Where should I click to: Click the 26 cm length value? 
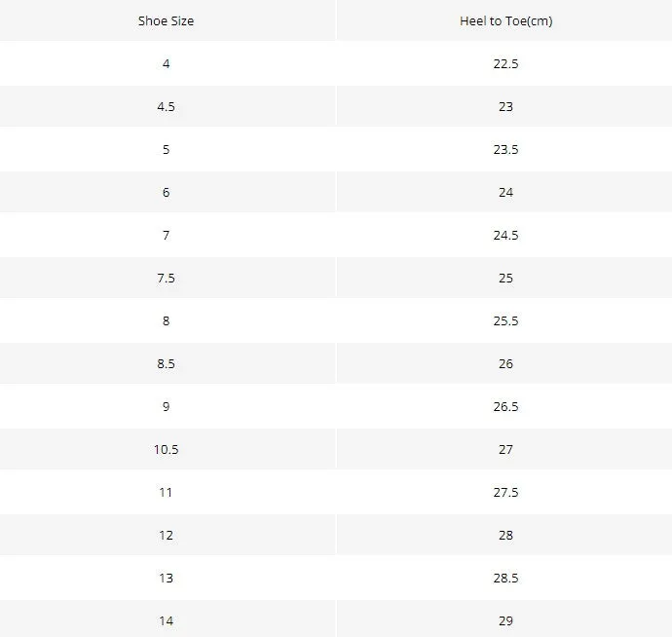(x=505, y=364)
